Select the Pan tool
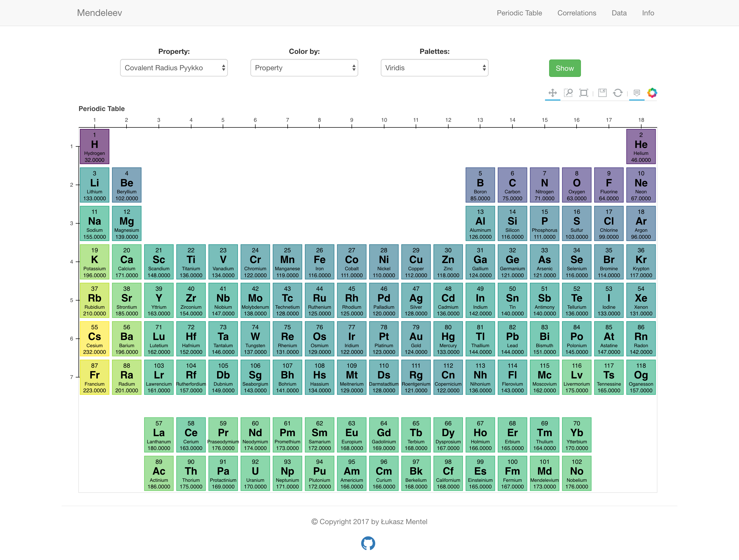The image size is (739, 560). click(552, 93)
